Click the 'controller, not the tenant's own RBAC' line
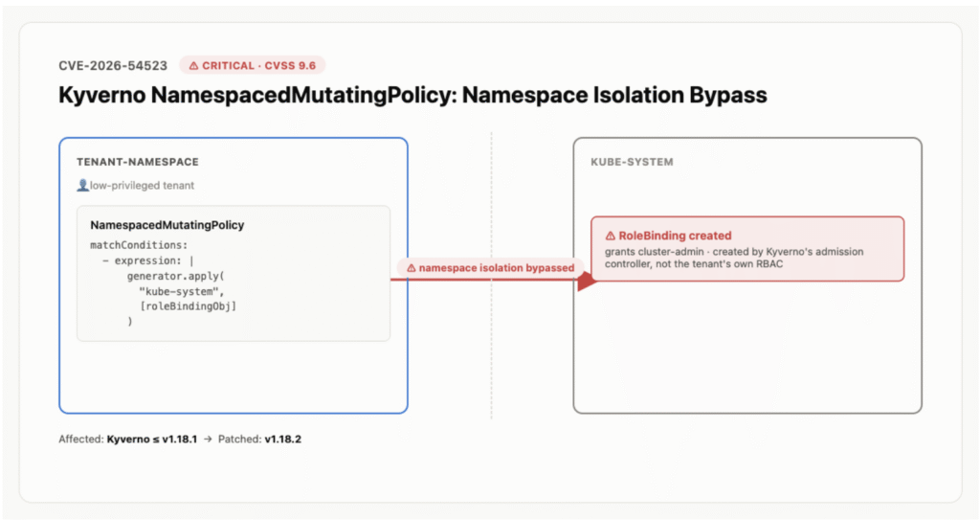Viewport: 980px width, 520px height. point(694,264)
